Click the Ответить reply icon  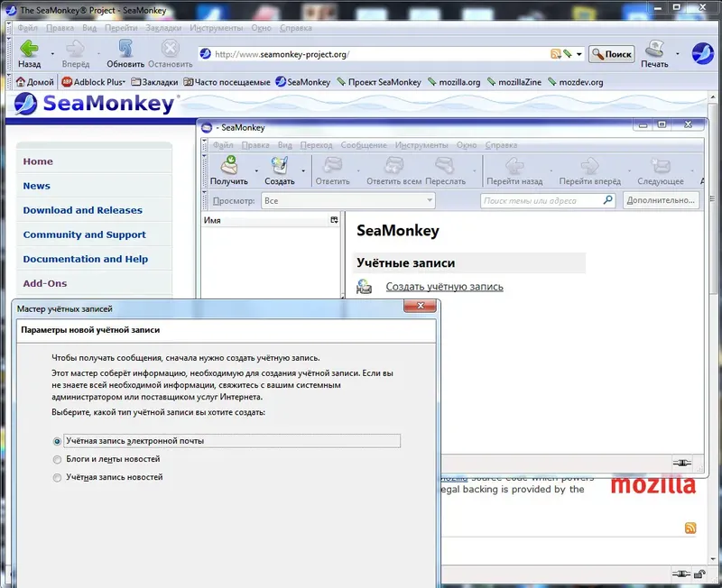click(x=332, y=165)
